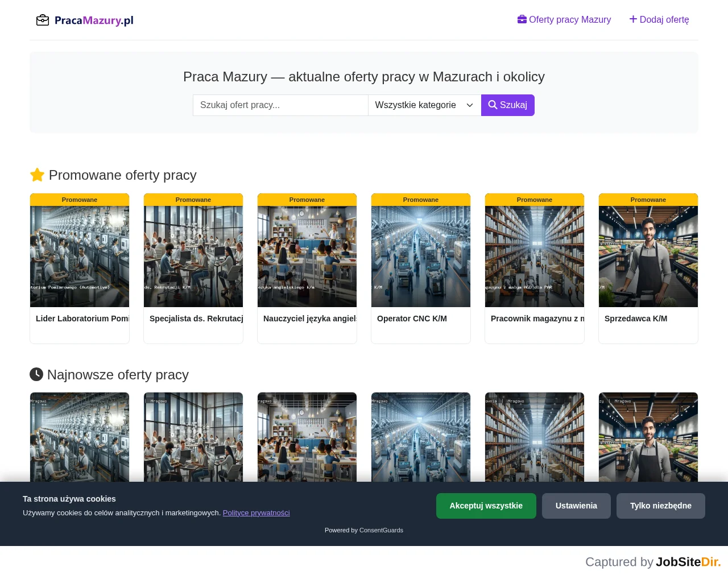728x579 pixels.
Task: Click Akceptuj wszystkie cookies button
Action: pos(486,506)
